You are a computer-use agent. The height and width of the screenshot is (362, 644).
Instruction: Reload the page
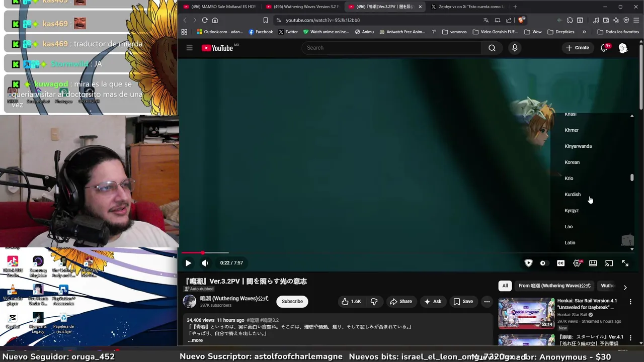tap(205, 20)
